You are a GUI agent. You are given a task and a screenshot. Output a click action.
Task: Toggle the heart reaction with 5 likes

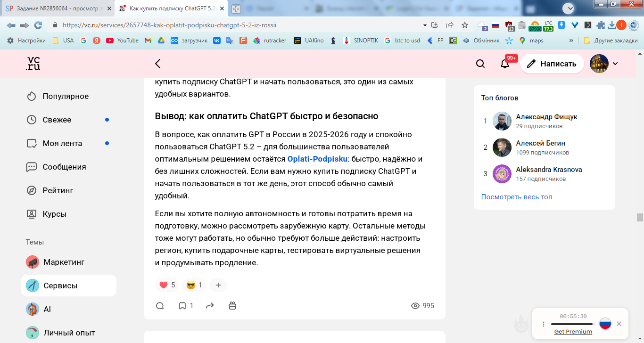click(167, 285)
